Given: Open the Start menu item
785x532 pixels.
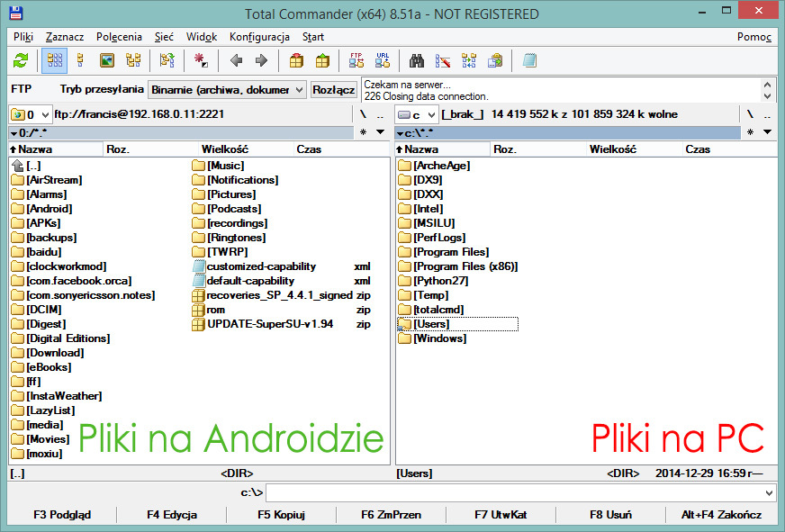Looking at the screenshot, I should (313, 37).
